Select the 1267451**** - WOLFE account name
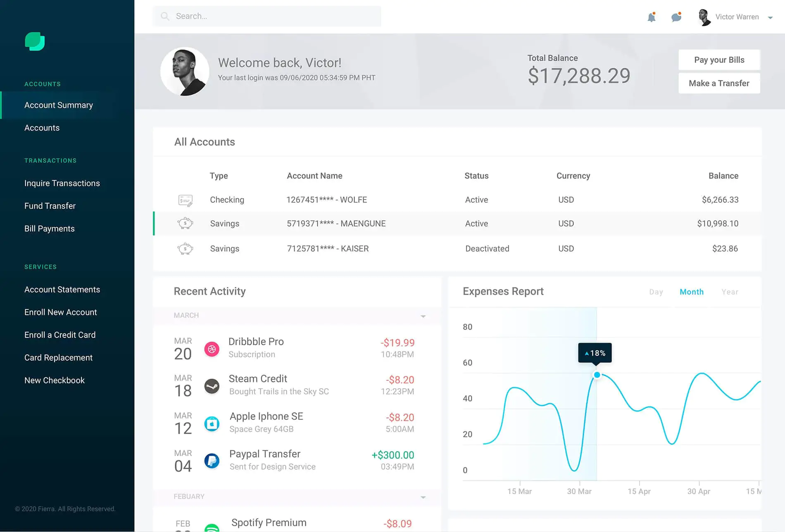 [327, 199]
